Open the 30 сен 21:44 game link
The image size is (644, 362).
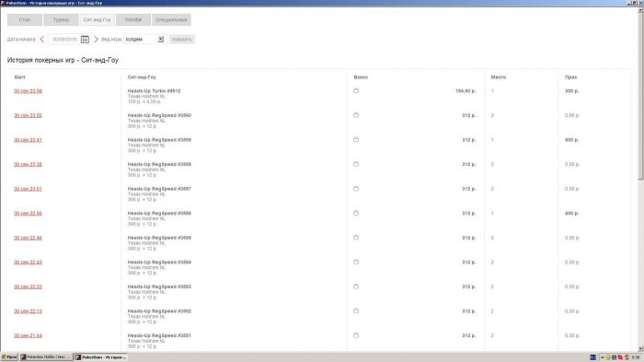[x=28, y=335]
